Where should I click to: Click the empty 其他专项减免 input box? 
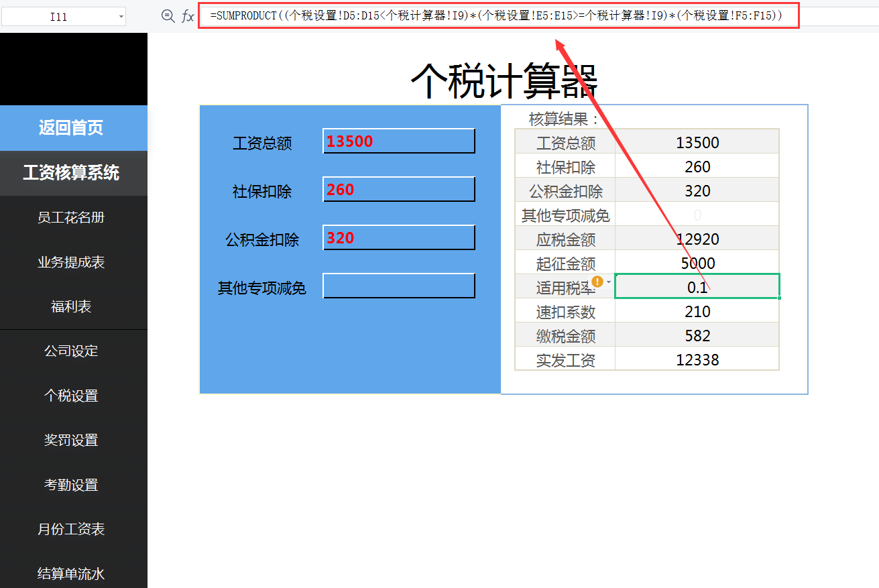click(x=398, y=286)
